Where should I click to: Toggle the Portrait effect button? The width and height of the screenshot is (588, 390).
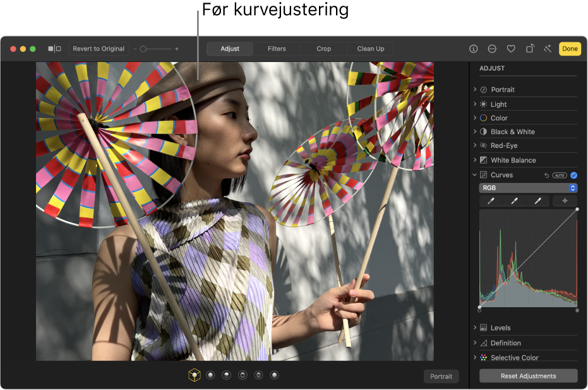[441, 376]
